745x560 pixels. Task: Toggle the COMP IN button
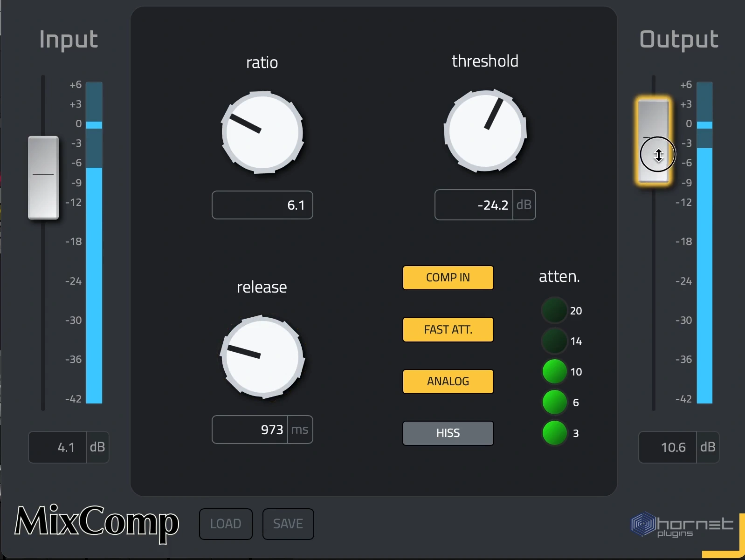448,278
